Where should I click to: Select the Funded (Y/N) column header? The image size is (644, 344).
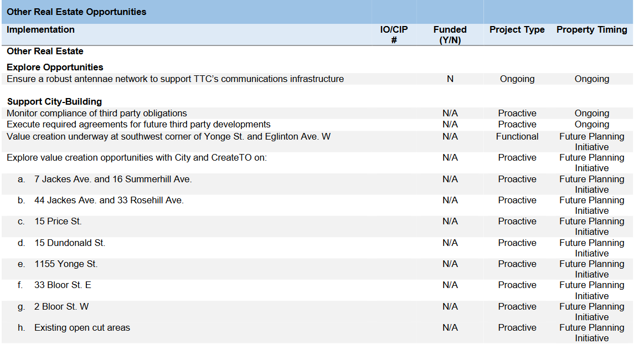450,34
